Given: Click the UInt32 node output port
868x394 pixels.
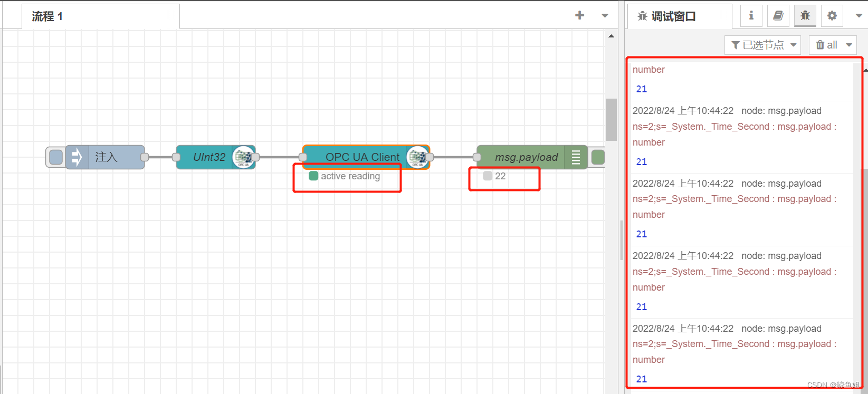Looking at the screenshot, I should [x=255, y=157].
